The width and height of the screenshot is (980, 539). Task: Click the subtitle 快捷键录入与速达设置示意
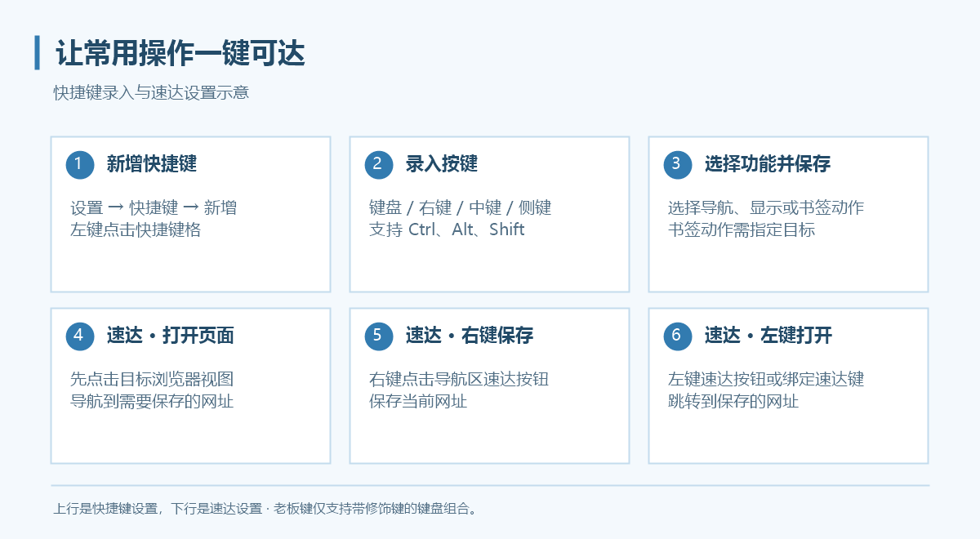pyautogui.click(x=151, y=92)
